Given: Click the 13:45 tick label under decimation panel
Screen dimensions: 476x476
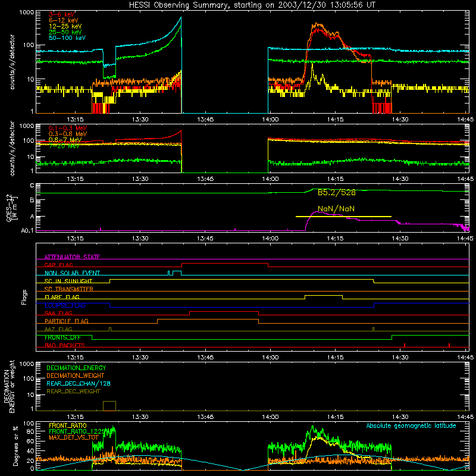Looking at the screenshot, I should (x=205, y=417).
